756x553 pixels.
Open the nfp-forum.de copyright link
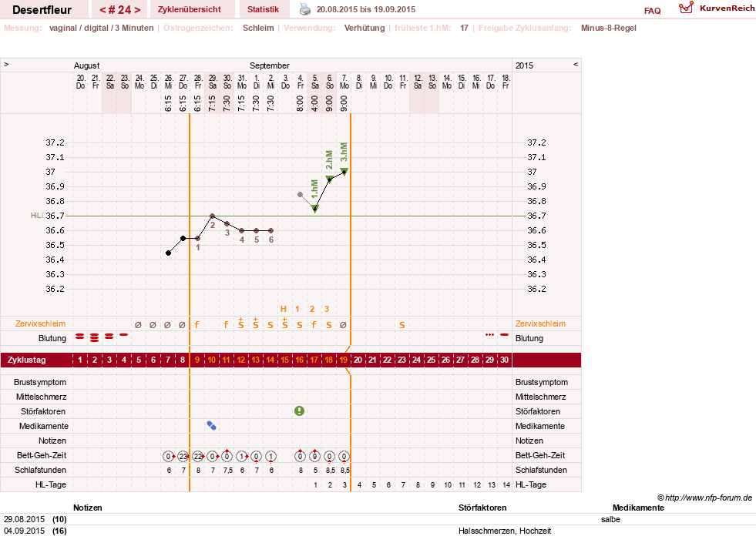coord(704,498)
